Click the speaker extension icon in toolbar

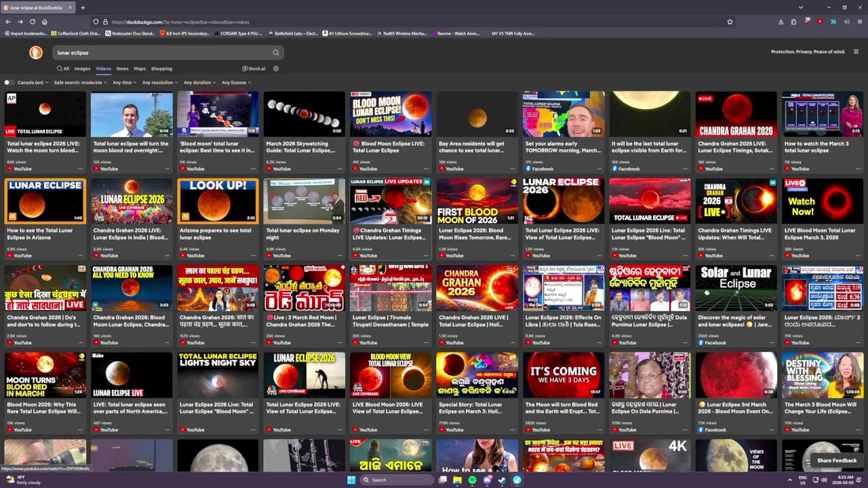[x=846, y=22]
